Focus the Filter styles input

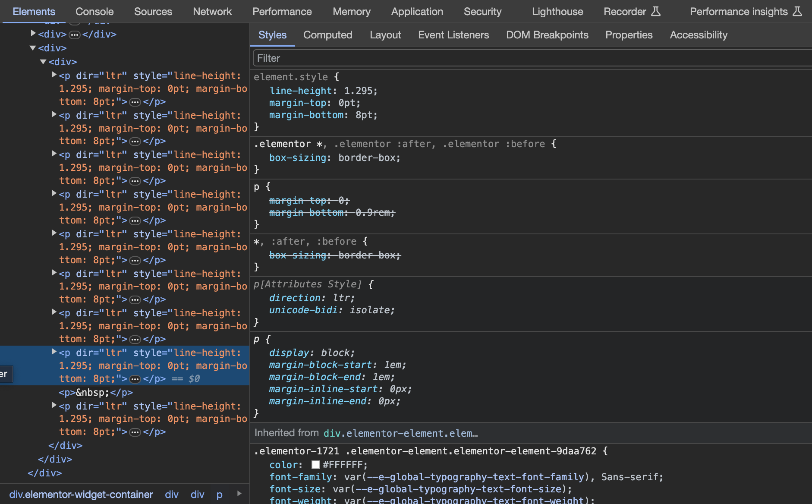coord(531,58)
